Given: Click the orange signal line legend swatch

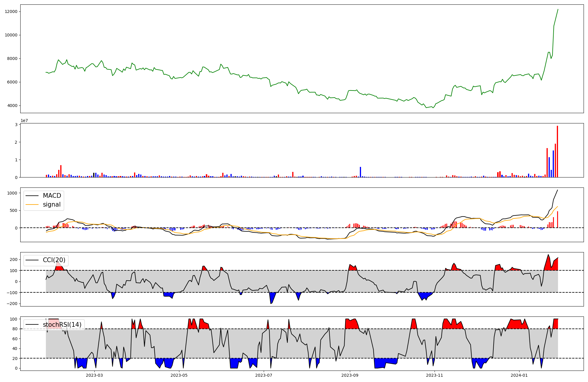Looking at the screenshot, I should (32, 205).
